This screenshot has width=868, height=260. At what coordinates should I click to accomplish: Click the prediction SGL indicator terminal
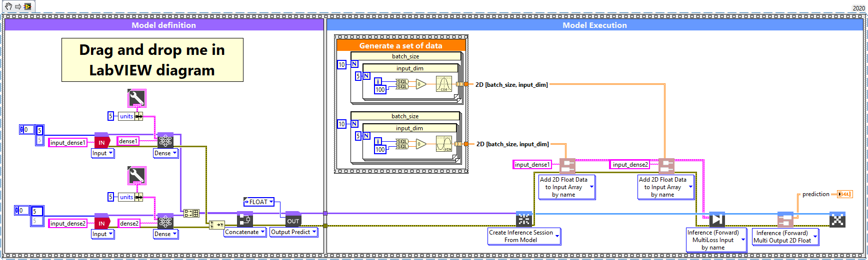click(x=844, y=194)
